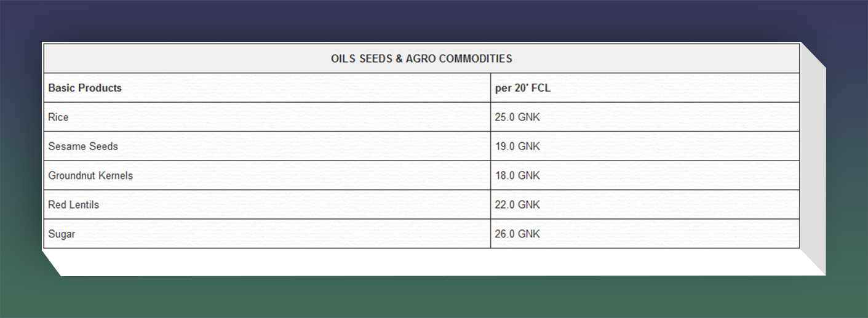Screen dimensions: 868x318
Task: Select the Rice product cell
Action: point(58,117)
